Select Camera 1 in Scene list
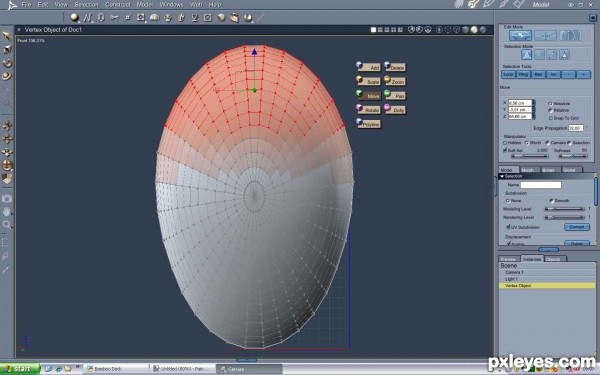This screenshot has height=375, width=600. [547, 272]
